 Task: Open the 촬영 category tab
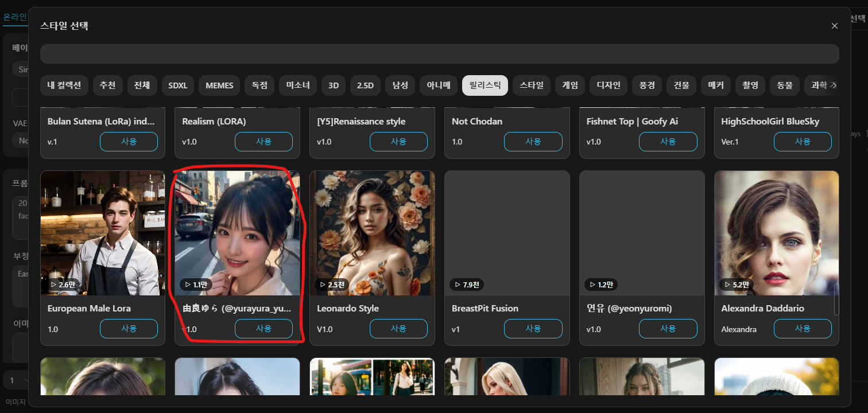pos(750,85)
